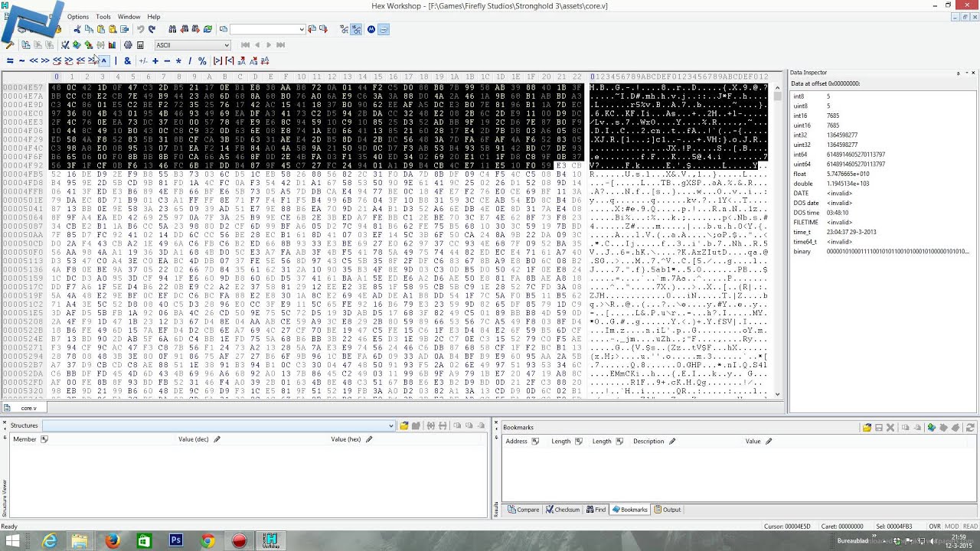The image size is (980, 551).
Task: Click the block shift left [<] icon
Action: [x=230, y=60]
